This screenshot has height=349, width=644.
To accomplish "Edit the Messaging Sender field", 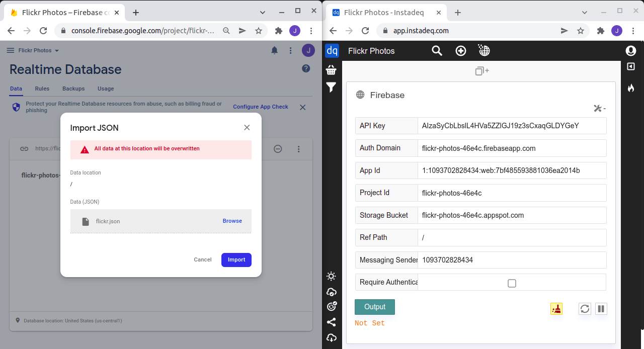I will coord(512,260).
